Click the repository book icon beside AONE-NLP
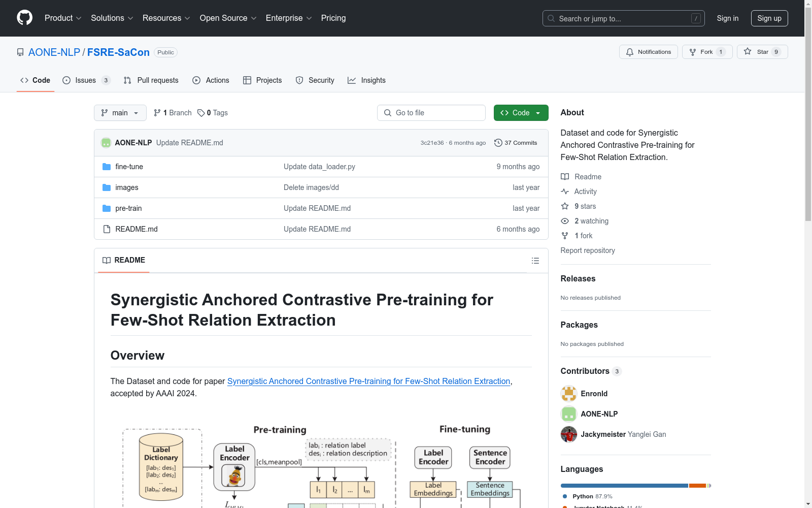812x508 pixels. coord(20,52)
